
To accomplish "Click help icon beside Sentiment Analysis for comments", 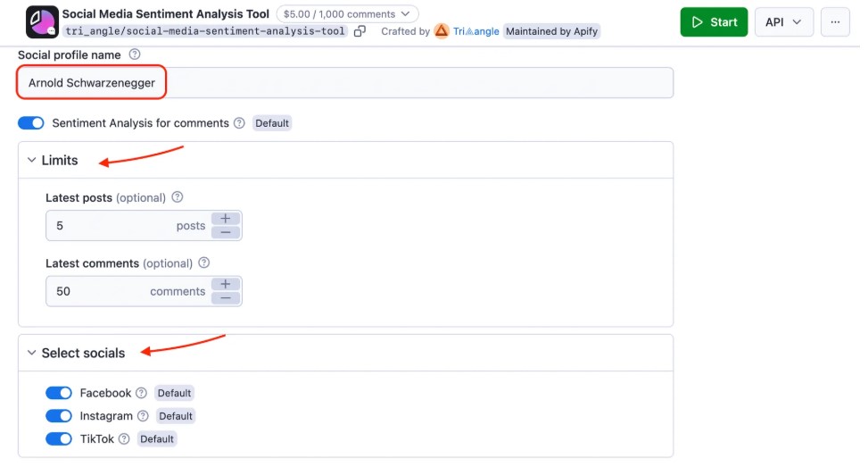I will (x=239, y=123).
